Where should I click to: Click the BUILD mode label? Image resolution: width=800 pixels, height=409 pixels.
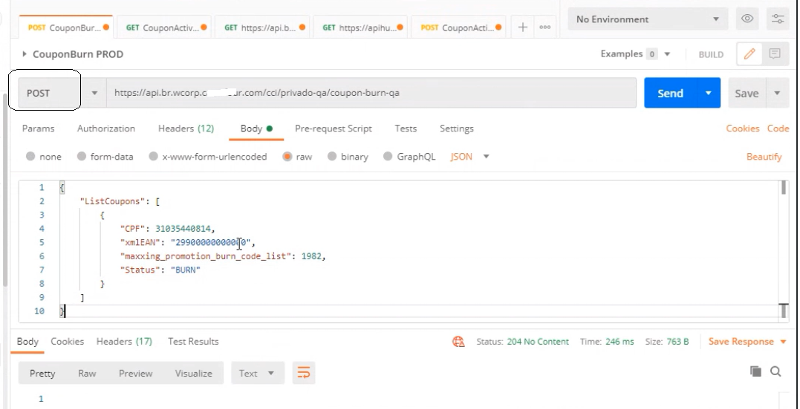coord(711,55)
